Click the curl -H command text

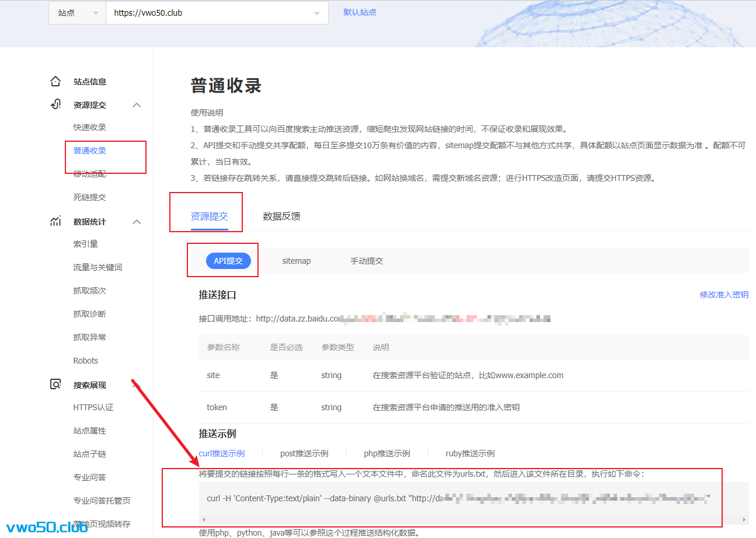(x=458, y=499)
